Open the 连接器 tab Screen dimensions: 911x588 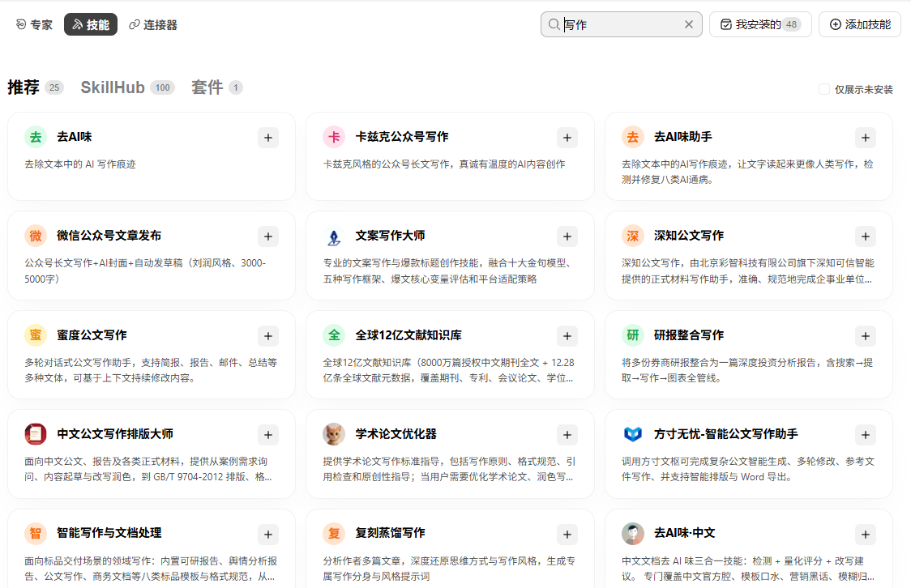click(153, 24)
